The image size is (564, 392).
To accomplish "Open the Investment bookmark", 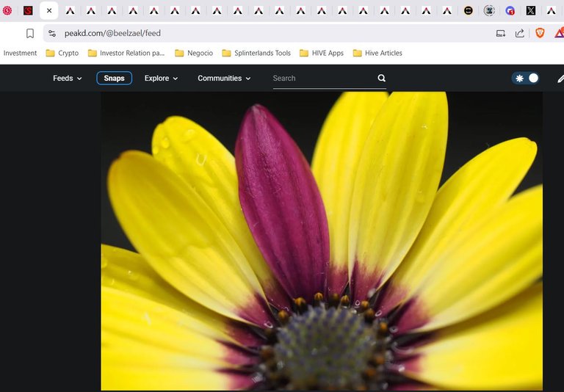I will tap(20, 54).
